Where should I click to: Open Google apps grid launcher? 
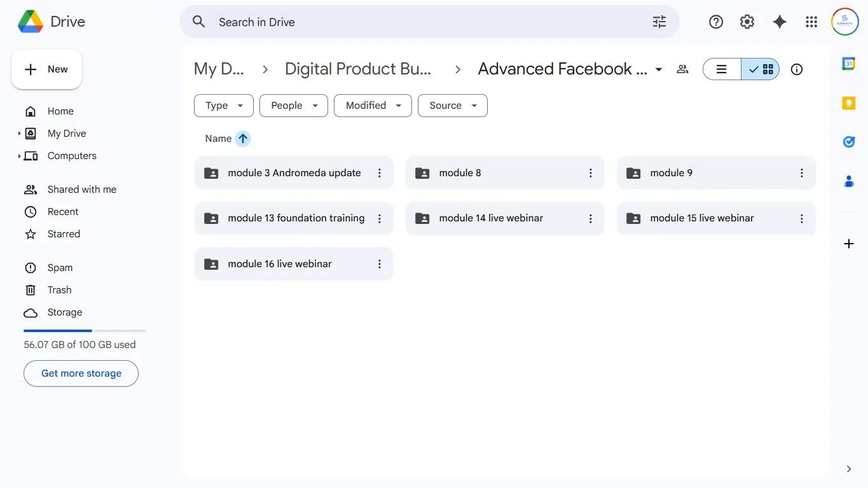pyautogui.click(x=811, y=22)
